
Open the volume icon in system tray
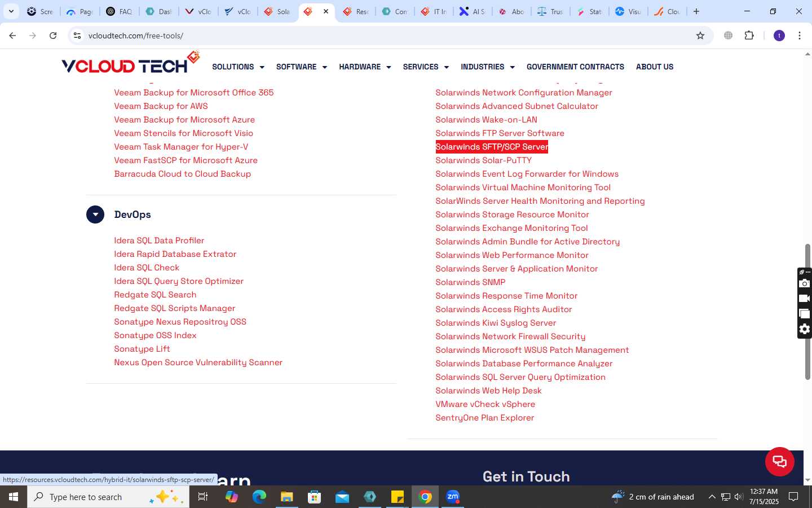[x=739, y=497]
